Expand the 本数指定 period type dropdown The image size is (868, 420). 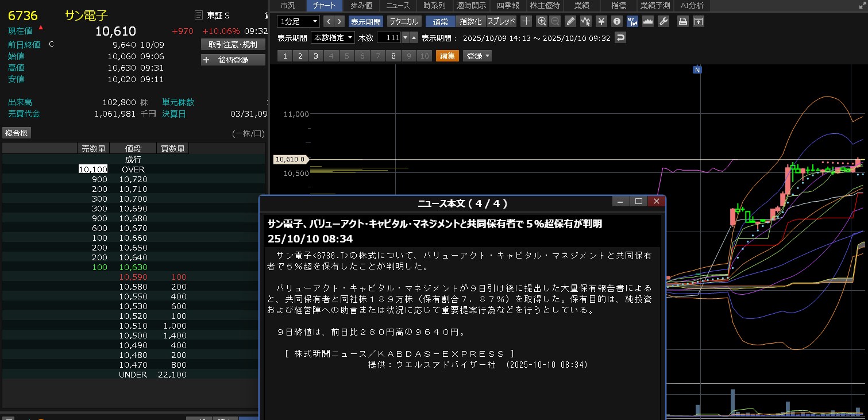pos(333,38)
